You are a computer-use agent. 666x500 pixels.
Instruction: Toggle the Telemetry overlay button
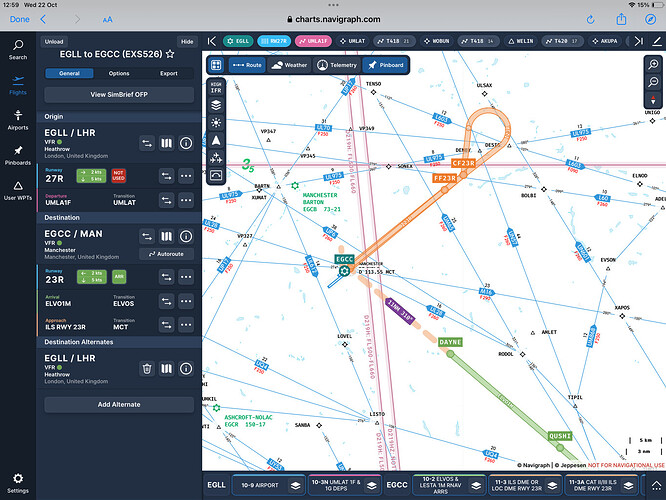click(337, 65)
